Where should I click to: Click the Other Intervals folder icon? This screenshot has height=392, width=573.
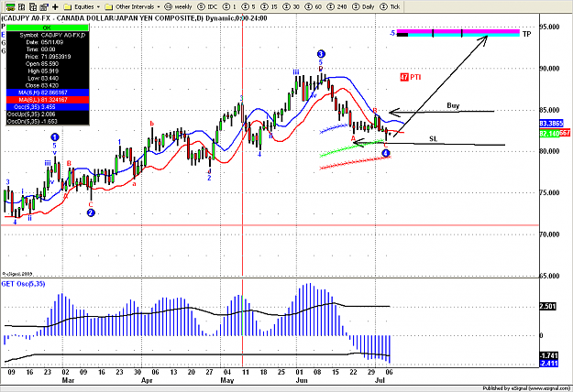click(108, 6)
